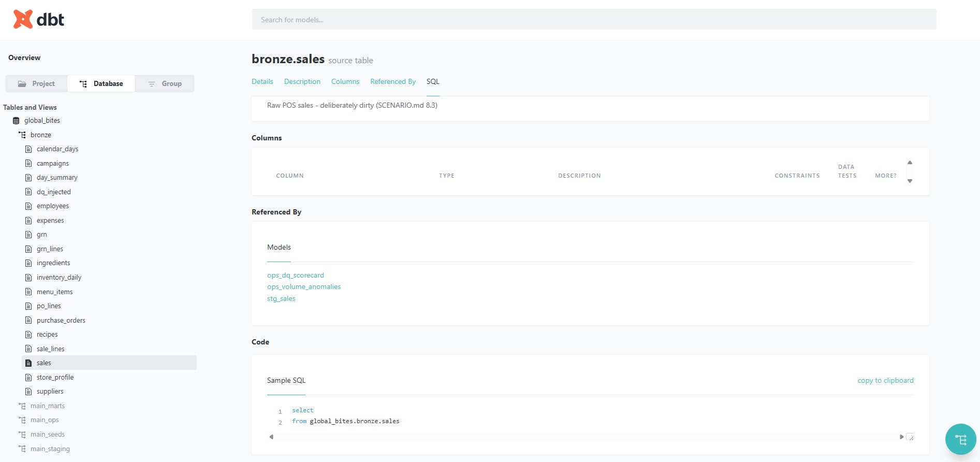Click the code horizontal scrollbar track
This screenshot has width=980, height=462.
tap(586, 437)
